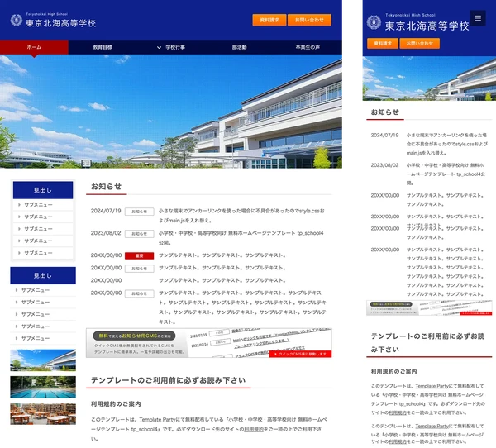Viewport: 496px width, 448px height.
Task: Open the swimming pool sidebar thumbnail
Action: click(43, 387)
